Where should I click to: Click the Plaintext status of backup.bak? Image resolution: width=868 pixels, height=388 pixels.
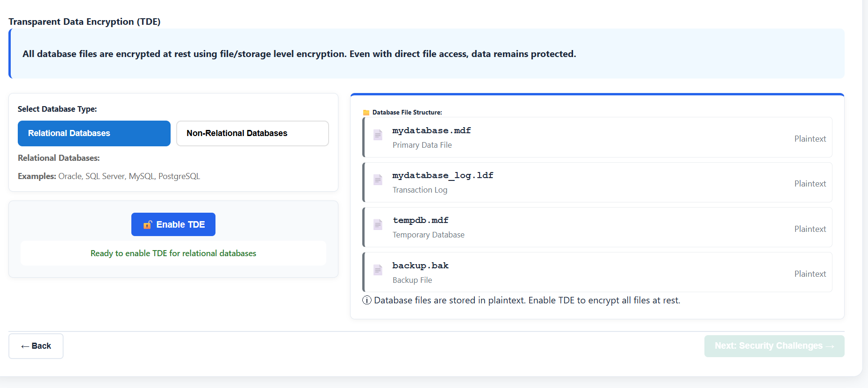click(810, 274)
